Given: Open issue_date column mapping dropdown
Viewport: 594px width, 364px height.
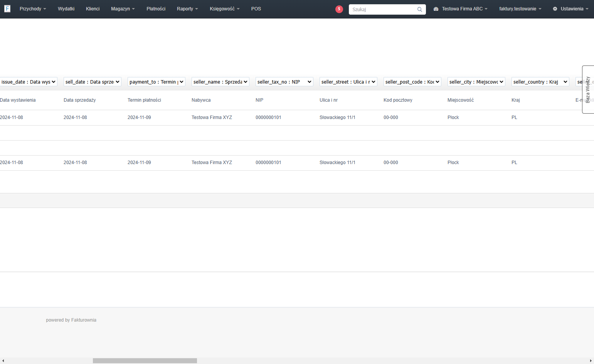Looking at the screenshot, I should (x=29, y=82).
